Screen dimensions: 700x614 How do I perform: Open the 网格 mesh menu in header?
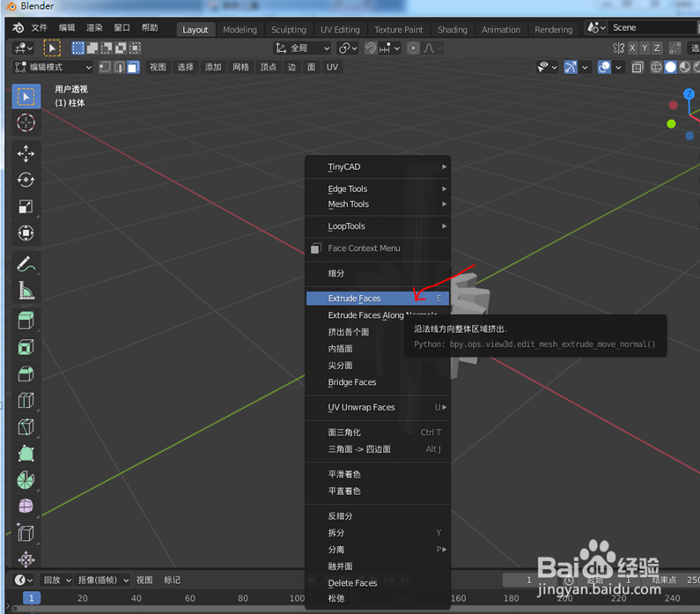coord(240,67)
